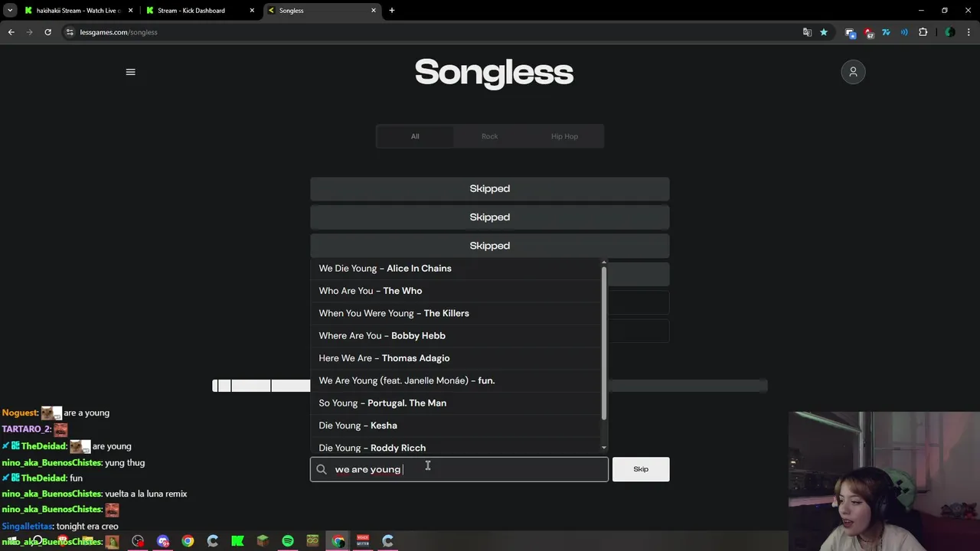Click chat message 'vuelta a la luna remix'
This screenshot has width=980, height=551.
tap(145, 494)
